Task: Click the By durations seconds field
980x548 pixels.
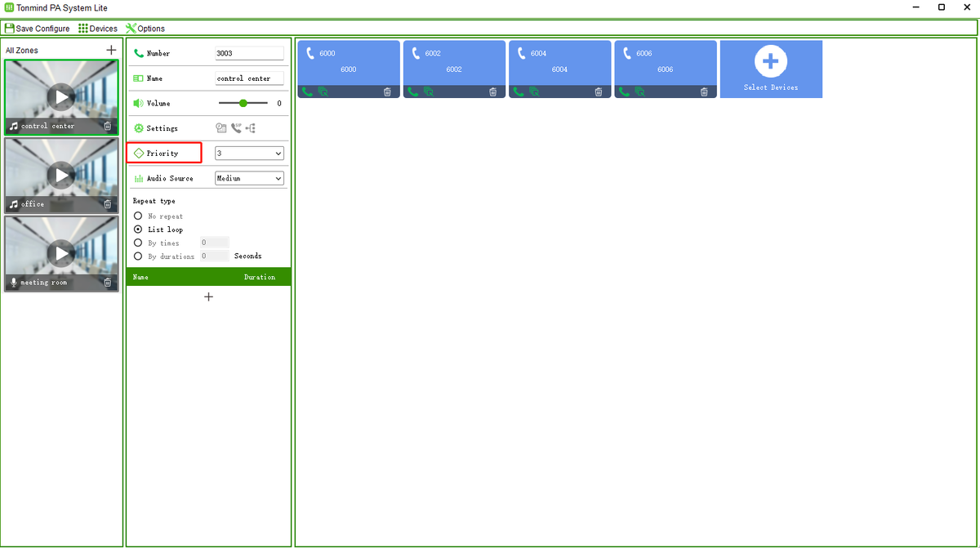Action: point(215,256)
